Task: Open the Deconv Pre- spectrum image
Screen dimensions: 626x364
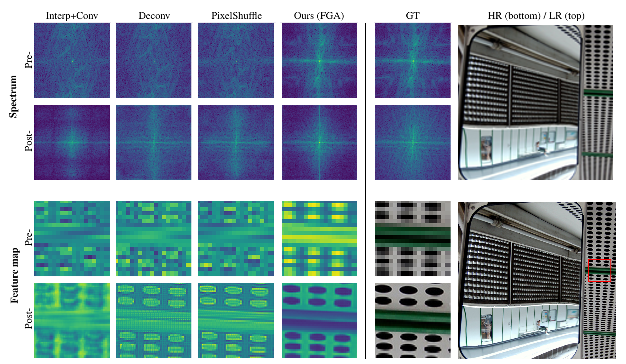Action: [x=154, y=61]
